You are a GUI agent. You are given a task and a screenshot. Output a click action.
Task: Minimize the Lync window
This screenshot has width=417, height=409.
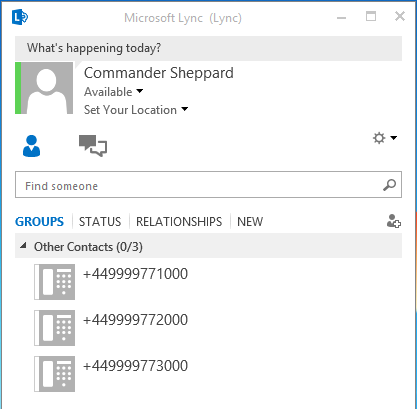pos(342,17)
